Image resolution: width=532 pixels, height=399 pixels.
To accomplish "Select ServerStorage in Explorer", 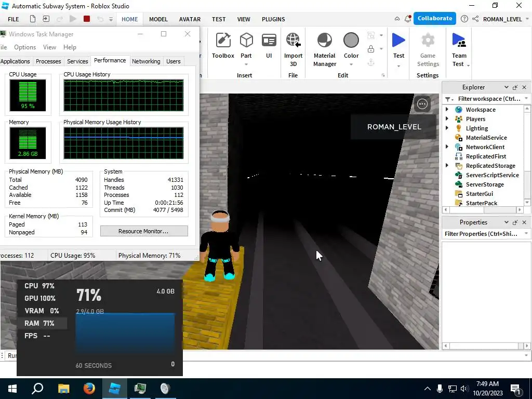I will point(485,184).
